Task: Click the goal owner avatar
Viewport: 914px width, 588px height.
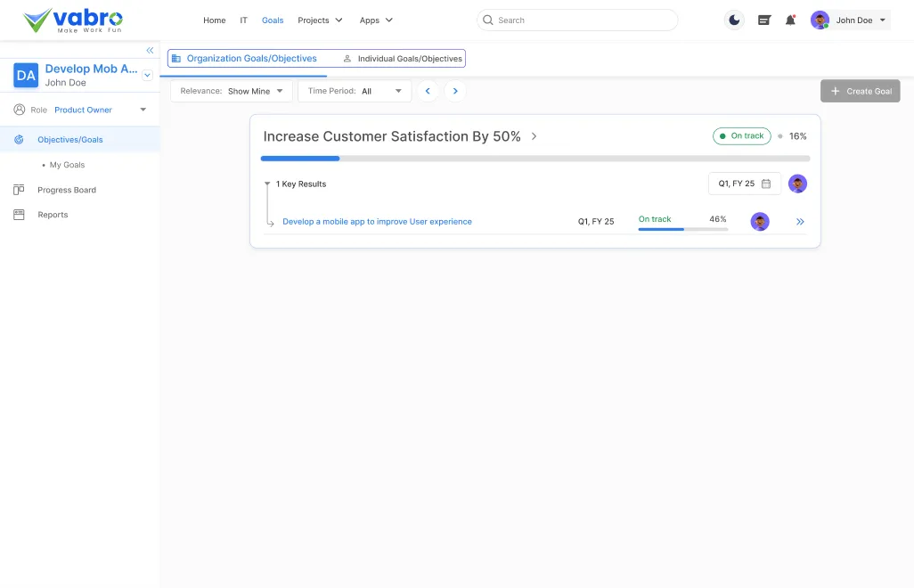Action: pos(797,184)
